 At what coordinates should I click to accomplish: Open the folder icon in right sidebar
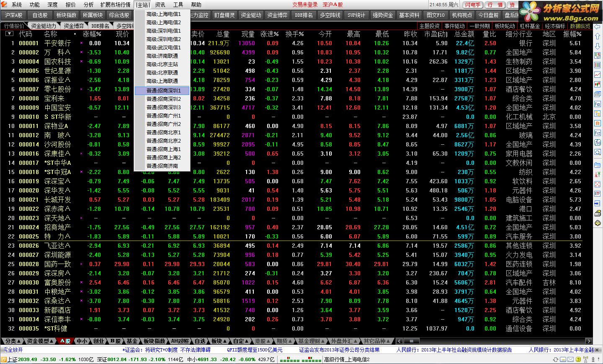tap(597, 165)
